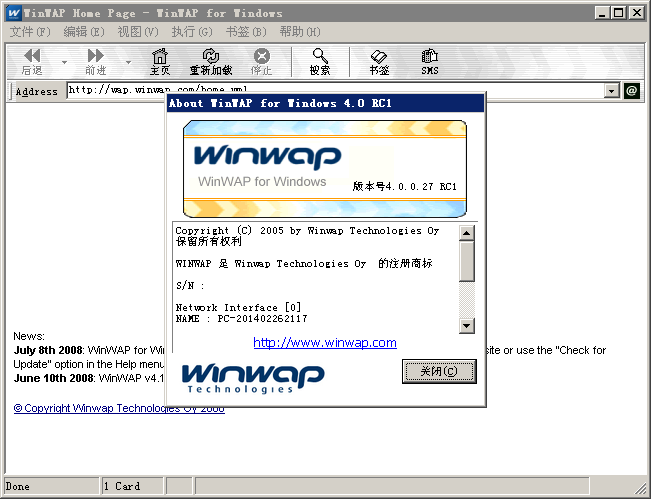Close About dialog with 关闭(C) button
This screenshot has width=651, height=499.
439,371
